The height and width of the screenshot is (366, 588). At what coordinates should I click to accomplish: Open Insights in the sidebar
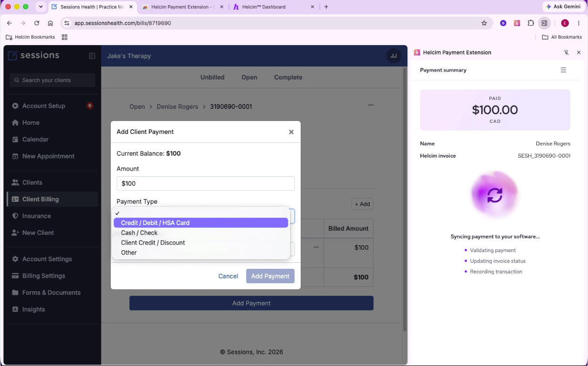point(52,309)
